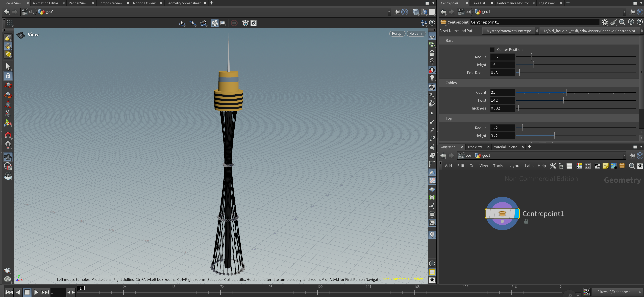Image resolution: width=644 pixels, height=297 pixels.
Task: Click the node info (i) icon
Action: tap(631, 22)
